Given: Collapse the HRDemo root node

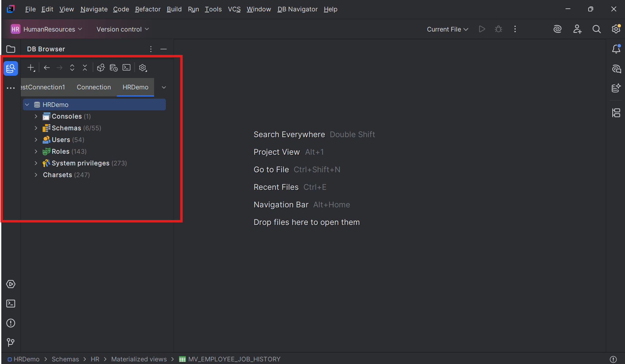Looking at the screenshot, I should coord(27,104).
